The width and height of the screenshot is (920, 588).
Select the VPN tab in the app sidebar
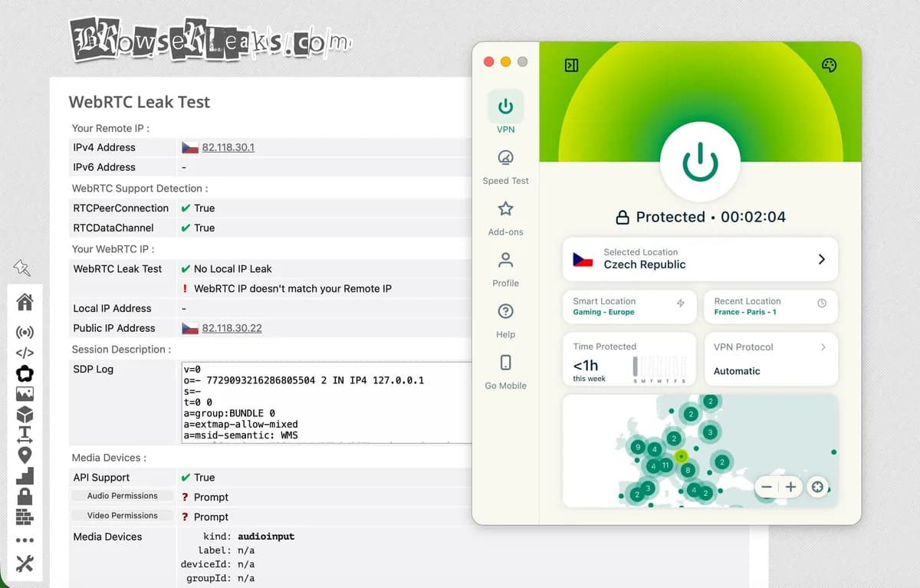(505, 113)
